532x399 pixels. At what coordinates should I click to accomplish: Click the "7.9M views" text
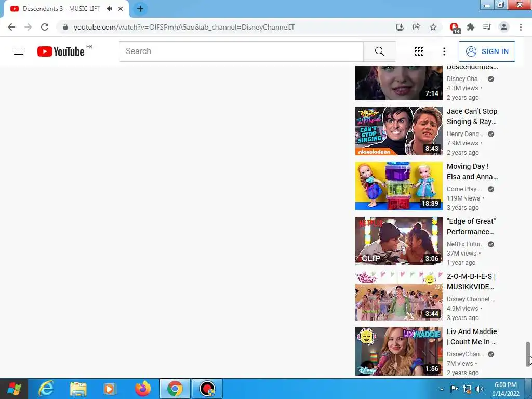click(x=462, y=143)
